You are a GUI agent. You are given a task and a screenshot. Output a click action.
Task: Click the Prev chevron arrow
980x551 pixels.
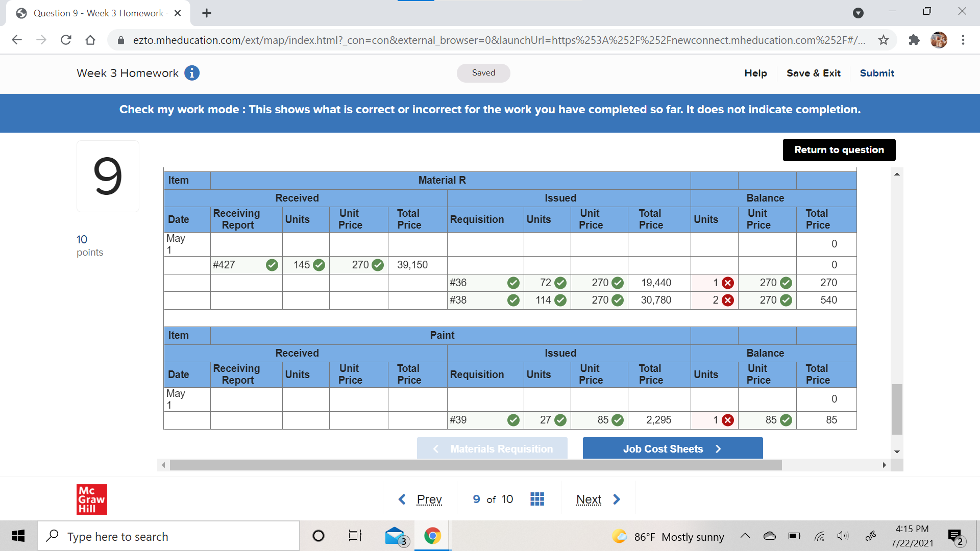pyautogui.click(x=402, y=499)
